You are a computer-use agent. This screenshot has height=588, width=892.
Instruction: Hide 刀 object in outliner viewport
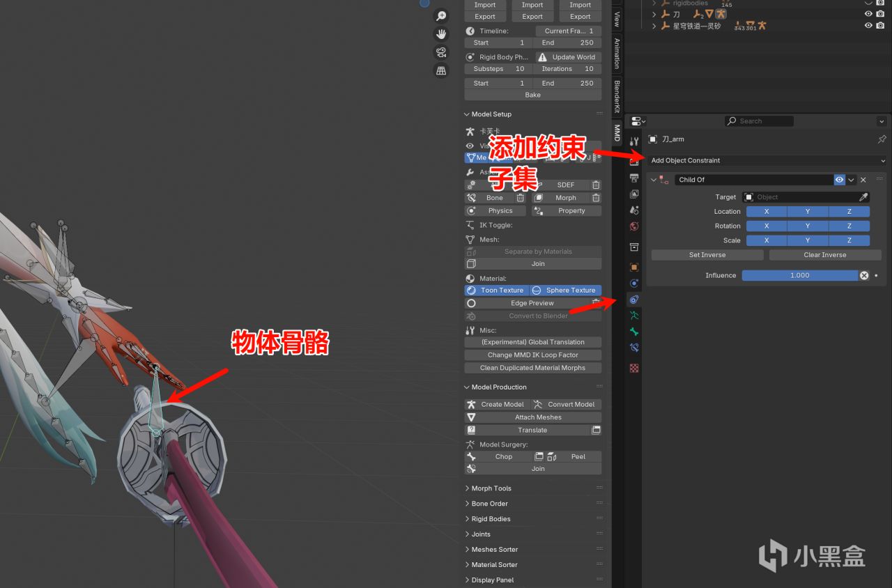click(868, 14)
